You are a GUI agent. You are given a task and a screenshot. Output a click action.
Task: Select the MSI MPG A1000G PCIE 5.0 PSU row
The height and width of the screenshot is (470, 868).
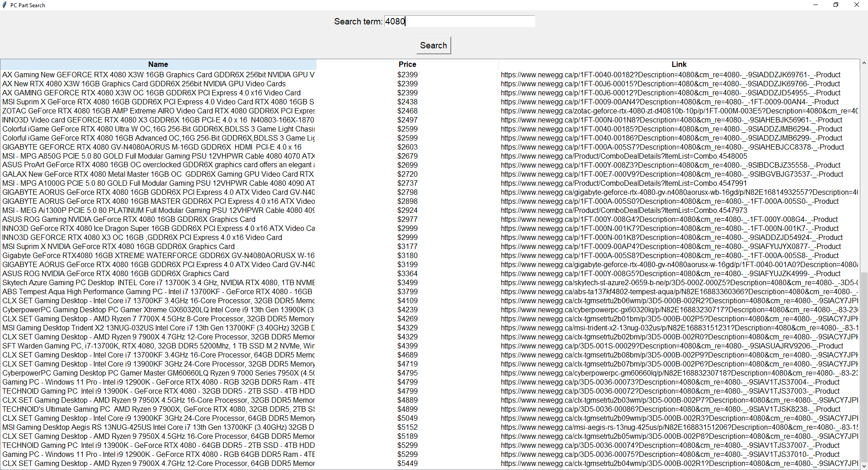(429, 183)
